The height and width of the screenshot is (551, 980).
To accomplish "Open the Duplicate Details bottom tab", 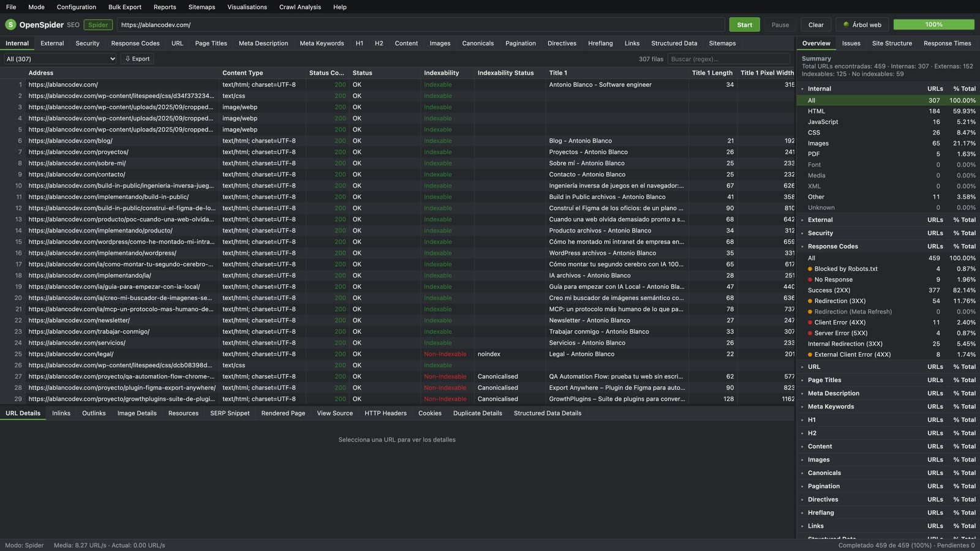I will coord(477,413).
